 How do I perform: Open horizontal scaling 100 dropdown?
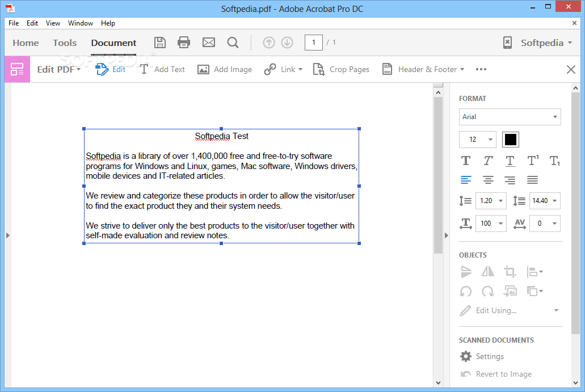pos(491,224)
